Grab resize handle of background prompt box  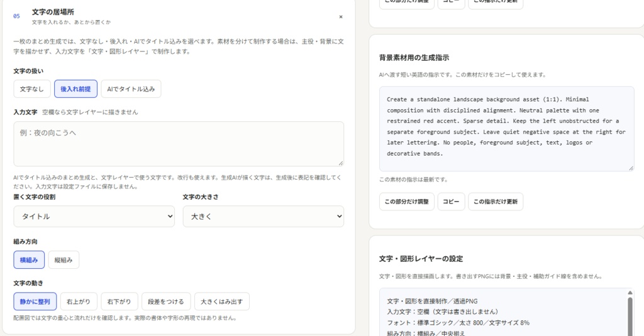(x=631, y=168)
